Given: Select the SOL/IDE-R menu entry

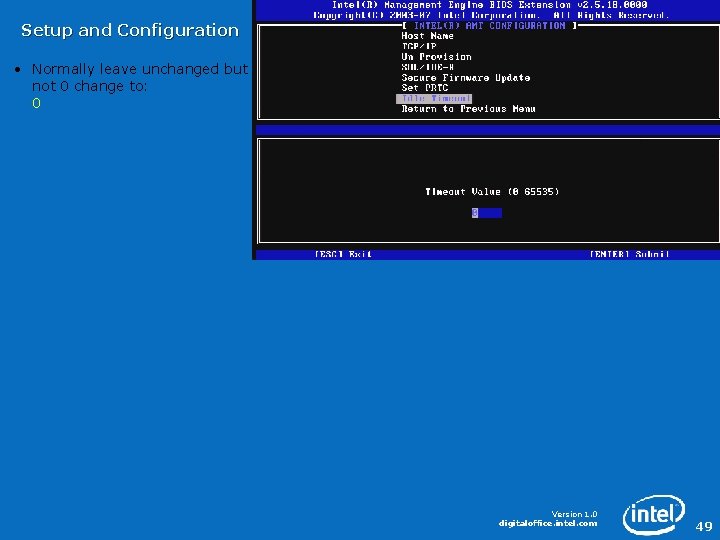Looking at the screenshot, I should pos(428,67).
